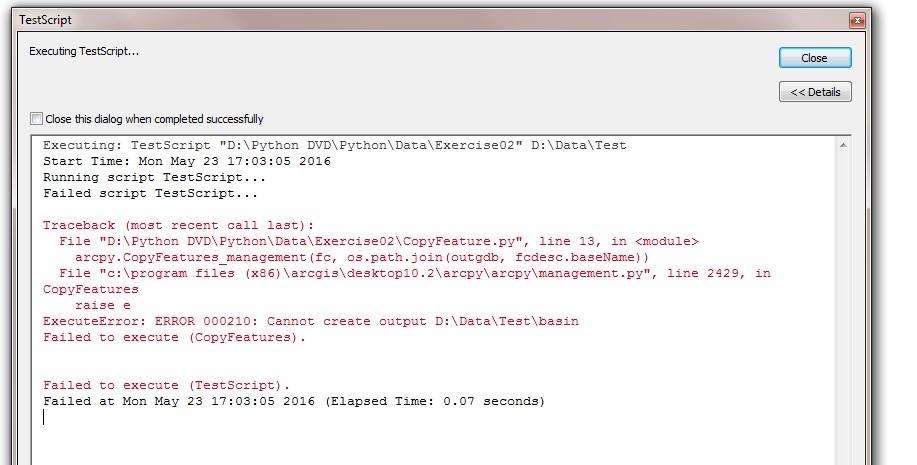This screenshot has width=917, height=465.
Task: Click the Running script TestScript... line
Action: pos(154,177)
